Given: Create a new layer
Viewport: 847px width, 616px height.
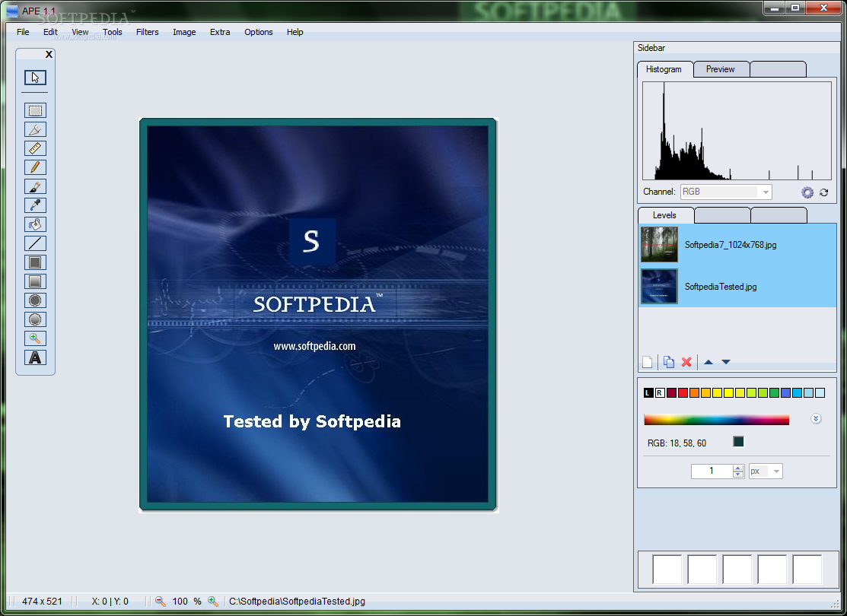Looking at the screenshot, I should (647, 362).
